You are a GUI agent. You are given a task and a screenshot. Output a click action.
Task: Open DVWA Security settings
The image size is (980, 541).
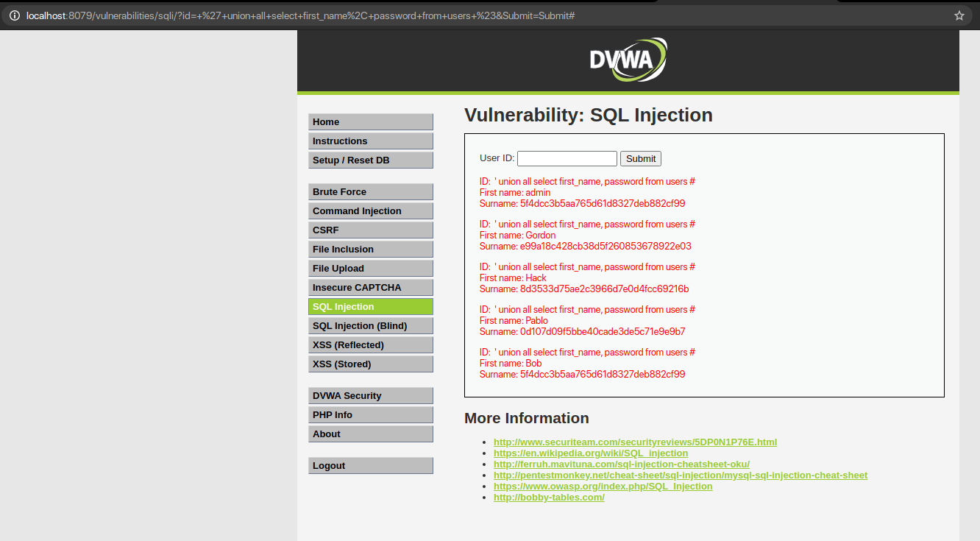[x=371, y=396]
